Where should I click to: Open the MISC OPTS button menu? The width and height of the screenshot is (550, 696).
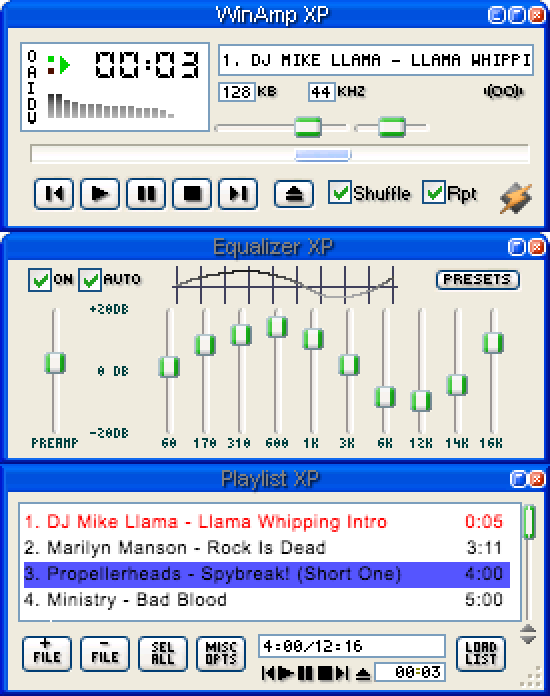(221, 653)
